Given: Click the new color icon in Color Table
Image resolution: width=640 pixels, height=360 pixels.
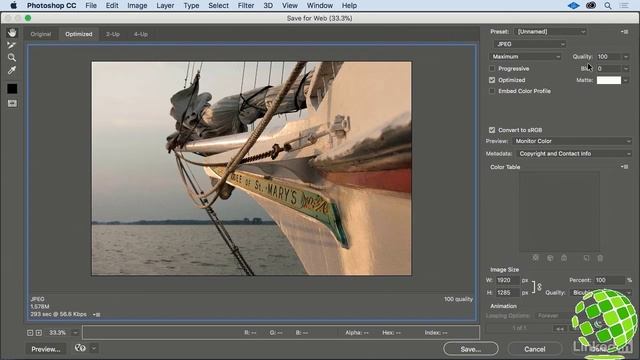Looking at the screenshot, I should pos(586,258).
